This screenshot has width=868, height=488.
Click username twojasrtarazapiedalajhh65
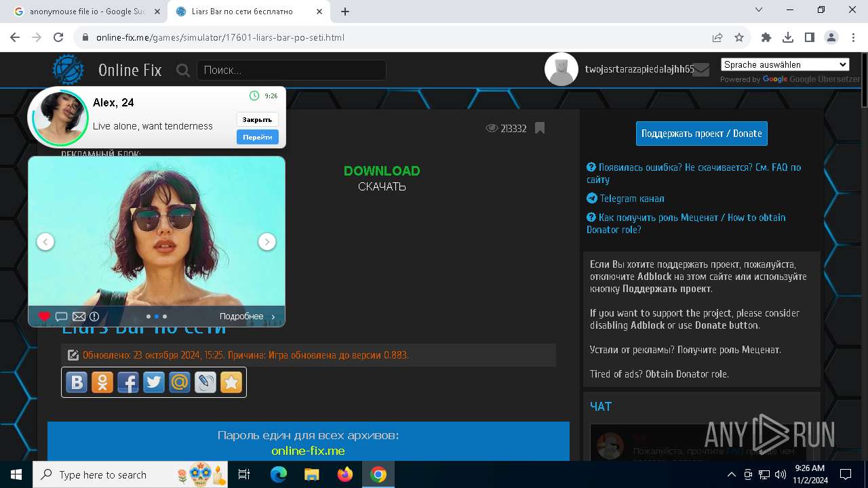point(639,69)
